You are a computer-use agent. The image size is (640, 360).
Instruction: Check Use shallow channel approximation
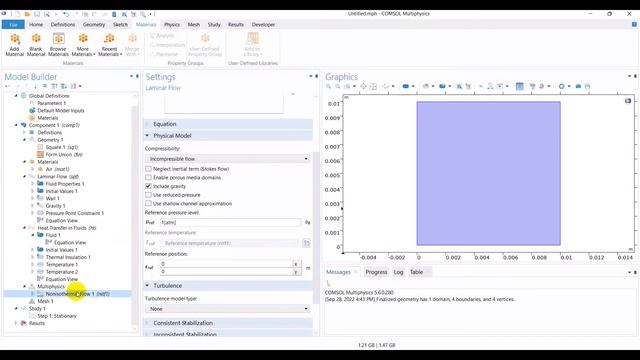(148, 203)
